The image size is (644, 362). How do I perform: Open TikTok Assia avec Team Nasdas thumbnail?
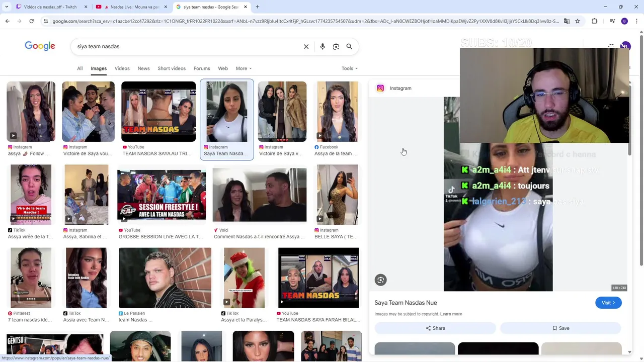[x=86, y=278]
